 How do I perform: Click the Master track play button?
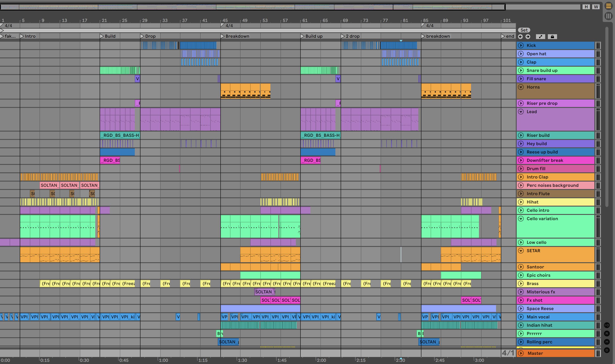point(521,353)
